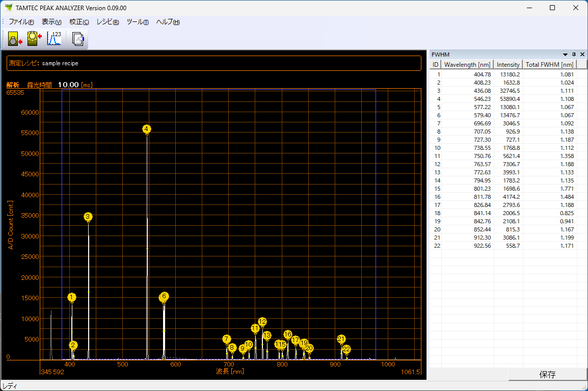Select the dark measurement capture icon

tap(13, 38)
